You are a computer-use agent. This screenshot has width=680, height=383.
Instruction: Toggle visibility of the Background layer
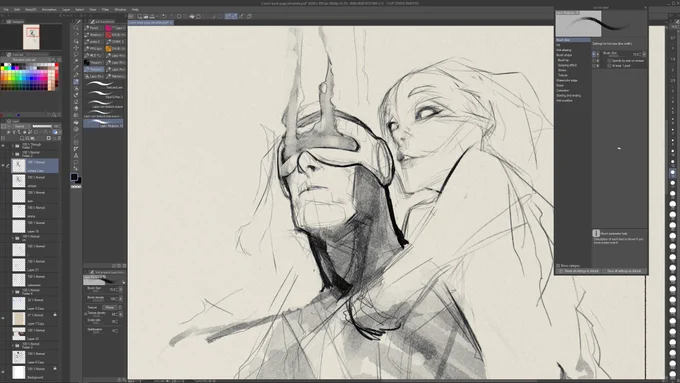(x=3, y=372)
